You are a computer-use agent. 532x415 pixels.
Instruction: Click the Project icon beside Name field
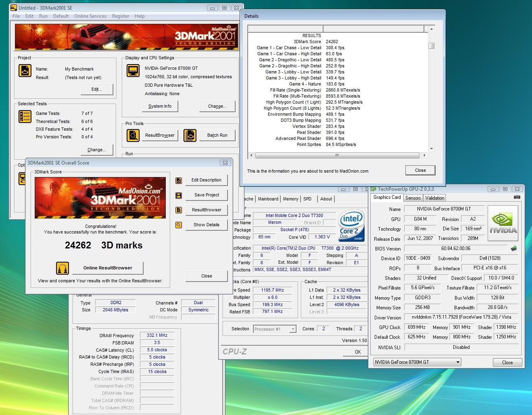[x=25, y=71]
